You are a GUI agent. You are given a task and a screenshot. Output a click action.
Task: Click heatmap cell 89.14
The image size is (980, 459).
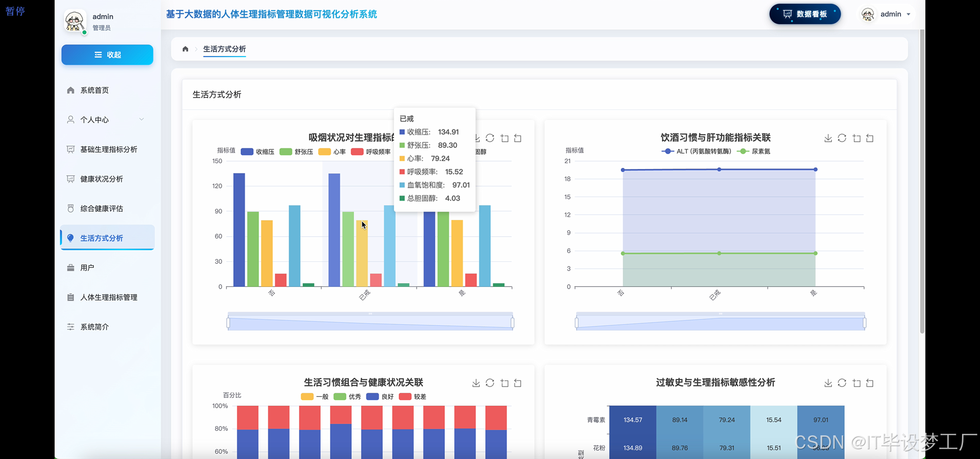680,420
